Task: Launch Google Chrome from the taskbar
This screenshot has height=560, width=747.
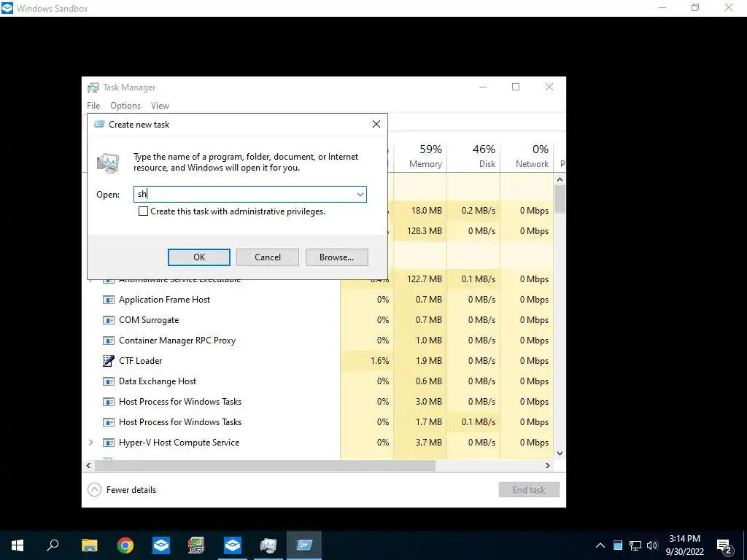Action: (x=125, y=545)
